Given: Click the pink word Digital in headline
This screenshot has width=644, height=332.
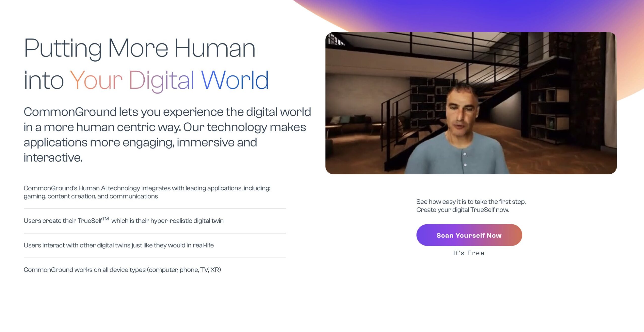Looking at the screenshot, I should click(x=161, y=81).
